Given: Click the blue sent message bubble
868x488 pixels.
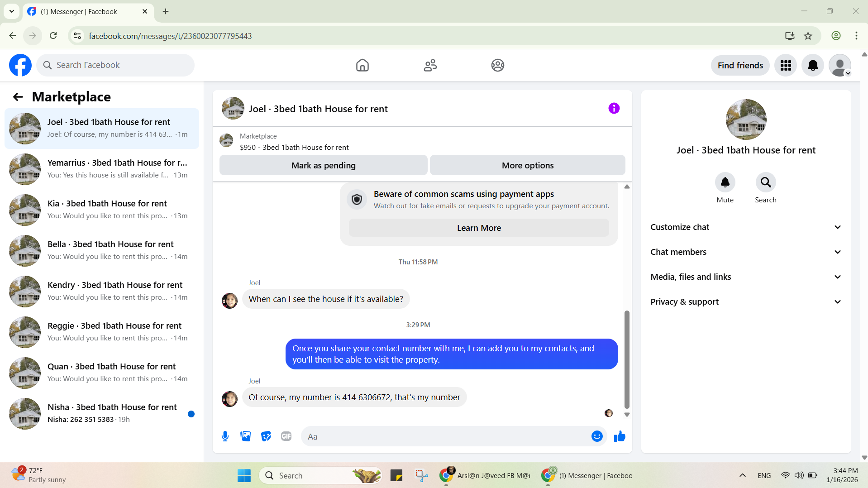Looking at the screenshot, I should pos(452,354).
